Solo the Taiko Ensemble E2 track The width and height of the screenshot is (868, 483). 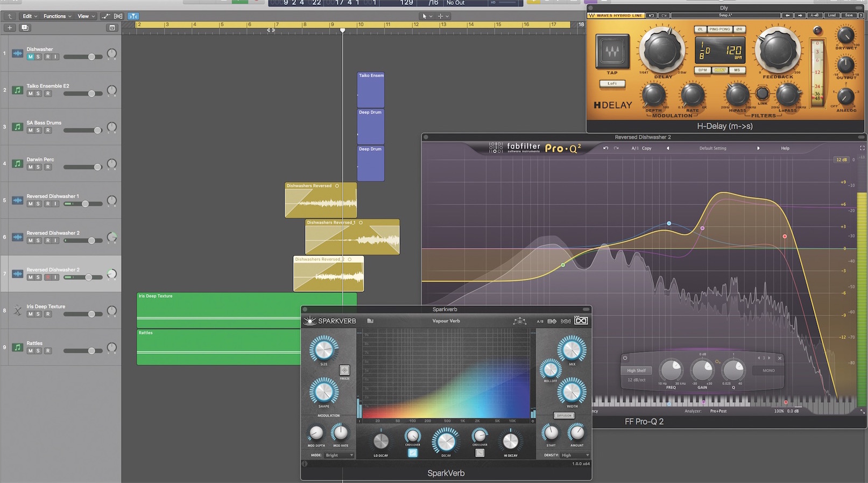tap(38, 94)
